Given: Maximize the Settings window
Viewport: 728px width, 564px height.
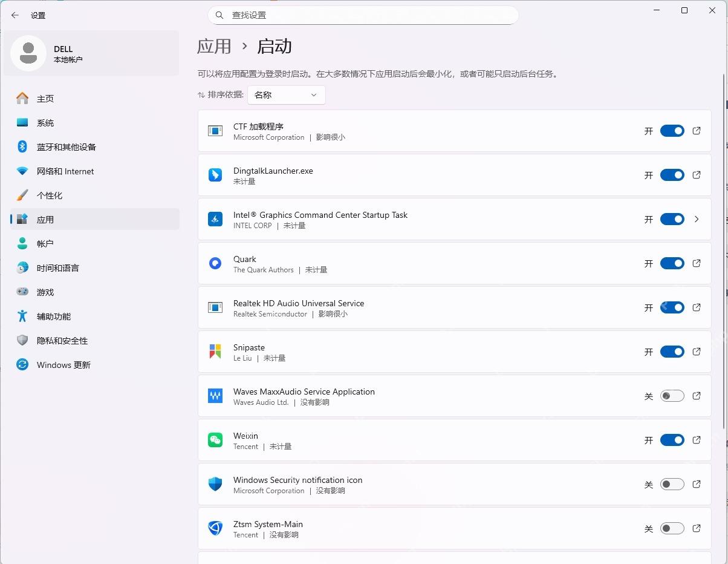Looking at the screenshot, I should [x=684, y=10].
